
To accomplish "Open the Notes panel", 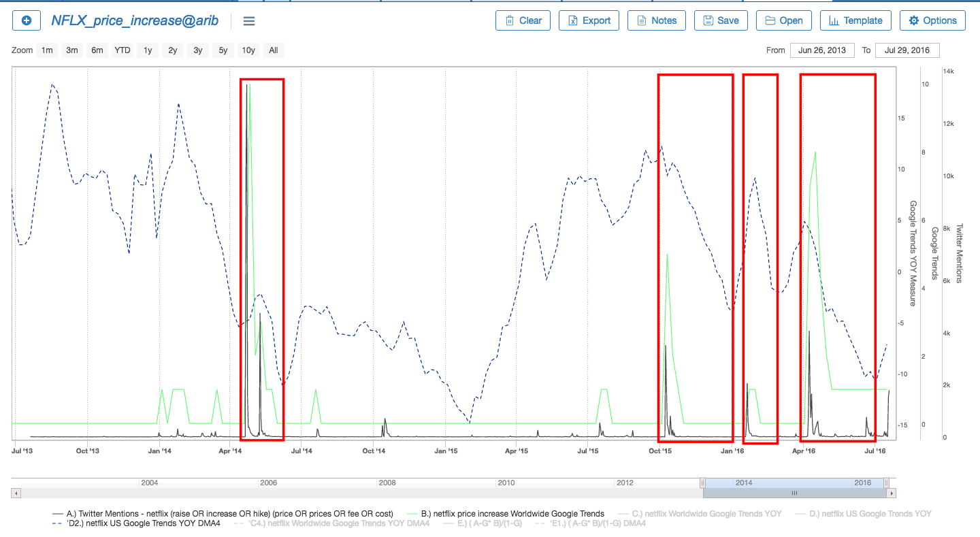I will click(x=657, y=20).
